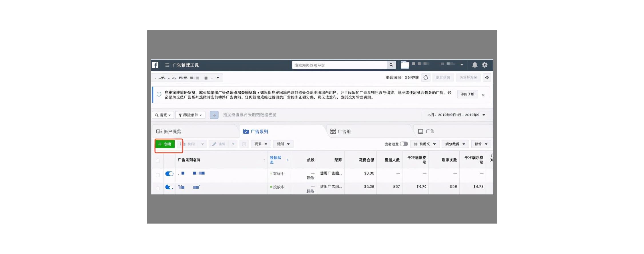Open the 筛选条件 filter dropdown

pos(190,115)
